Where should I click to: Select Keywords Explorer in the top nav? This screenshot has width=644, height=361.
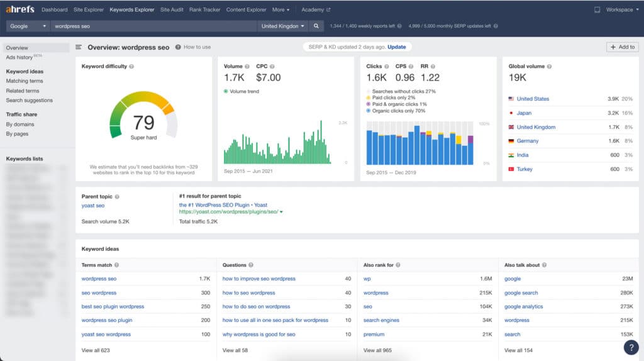[132, 9]
